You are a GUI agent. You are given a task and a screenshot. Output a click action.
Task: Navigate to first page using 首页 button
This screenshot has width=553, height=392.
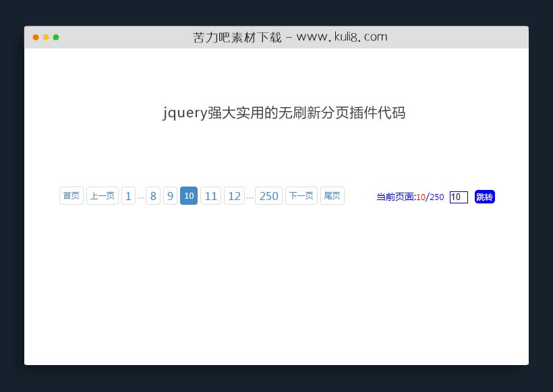point(71,195)
